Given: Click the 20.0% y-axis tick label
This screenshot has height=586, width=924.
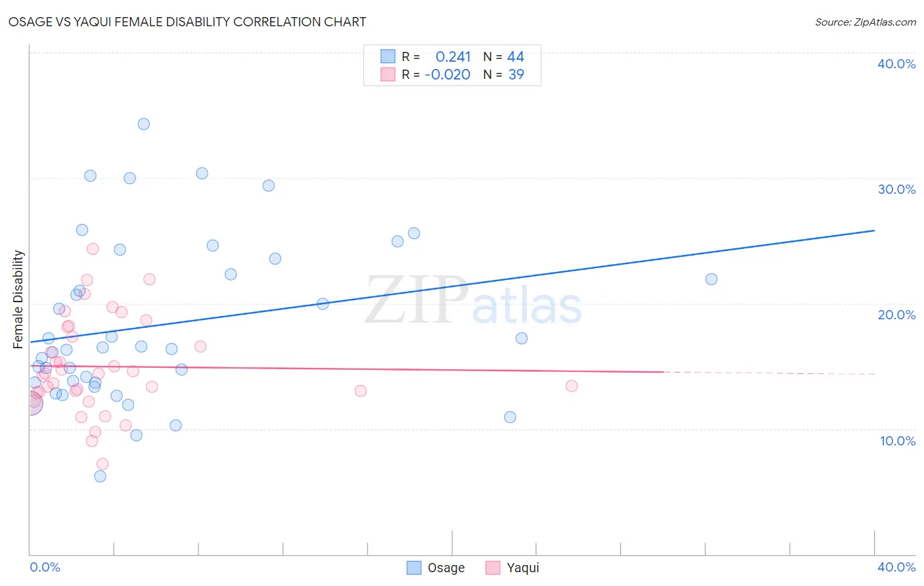Looking at the screenshot, I should tap(896, 315).
